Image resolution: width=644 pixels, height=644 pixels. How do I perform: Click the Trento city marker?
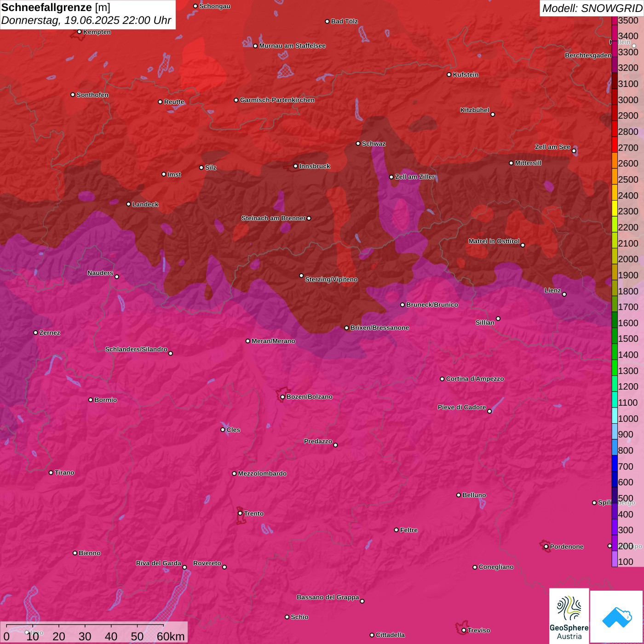point(240,513)
